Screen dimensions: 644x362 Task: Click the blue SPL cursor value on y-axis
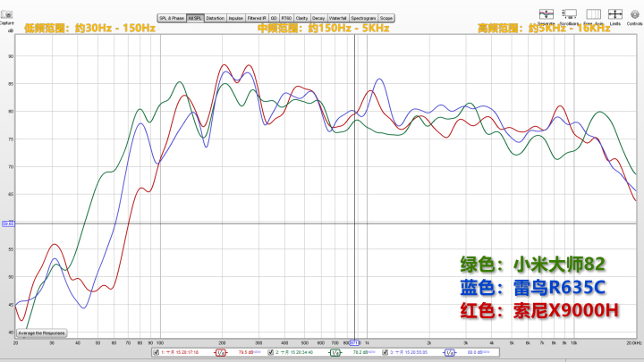[7, 223]
